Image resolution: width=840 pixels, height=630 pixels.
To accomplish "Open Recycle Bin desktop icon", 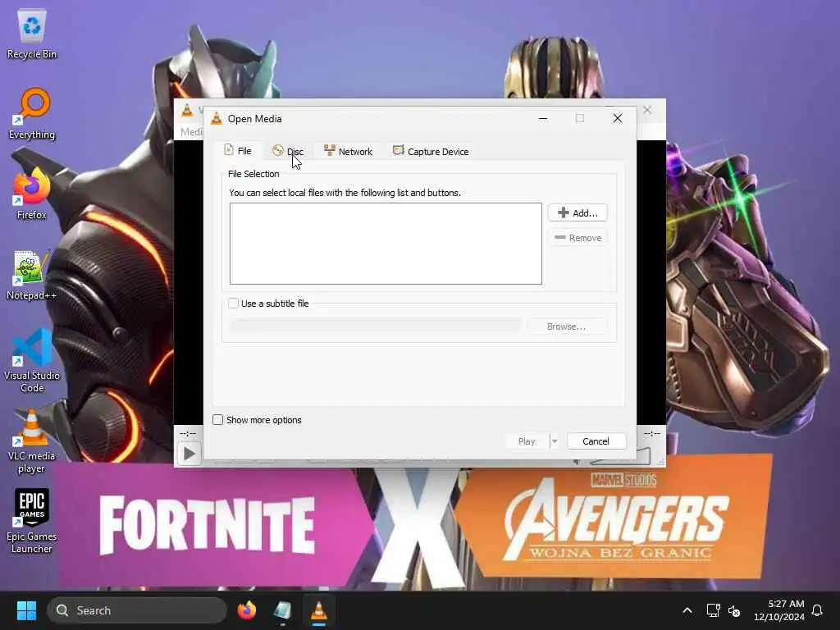I will click(32, 34).
